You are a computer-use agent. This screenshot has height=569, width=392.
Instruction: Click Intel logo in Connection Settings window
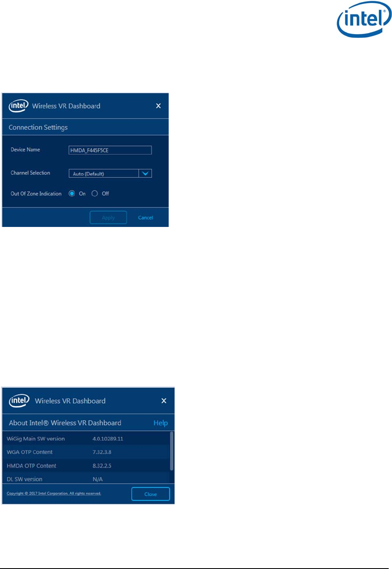tap(19, 106)
